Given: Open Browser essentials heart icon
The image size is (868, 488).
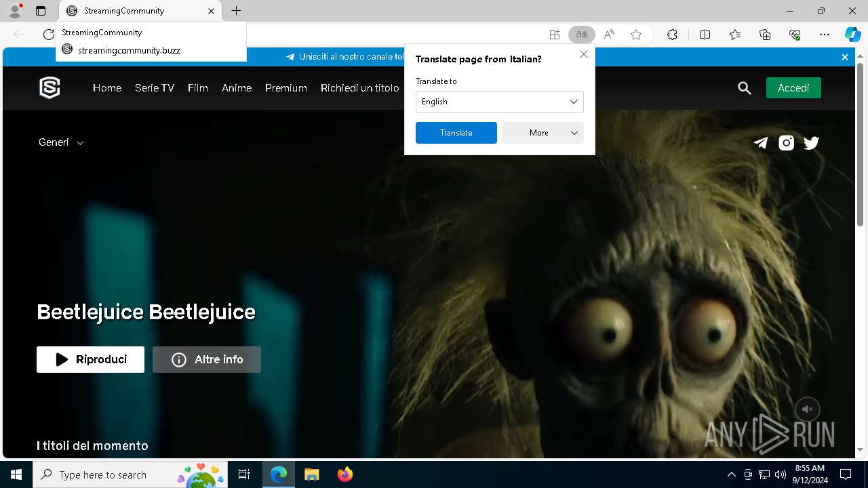Looking at the screenshot, I should click(x=795, y=35).
